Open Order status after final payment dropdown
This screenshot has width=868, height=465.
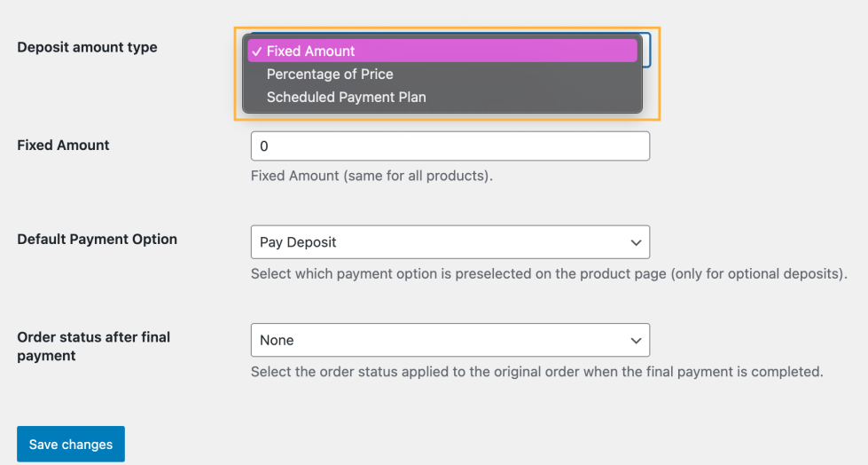(450, 340)
